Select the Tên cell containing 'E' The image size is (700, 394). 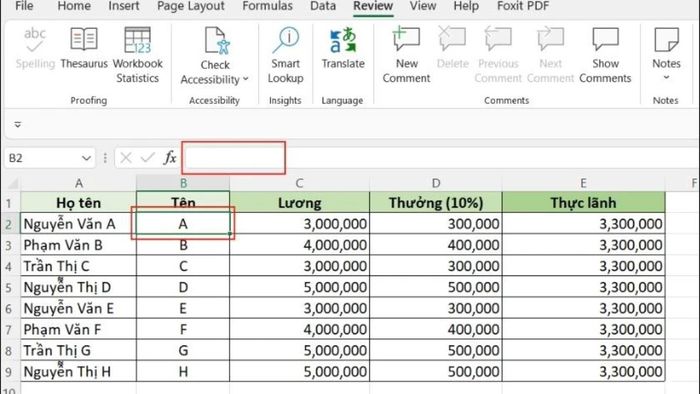(183, 308)
